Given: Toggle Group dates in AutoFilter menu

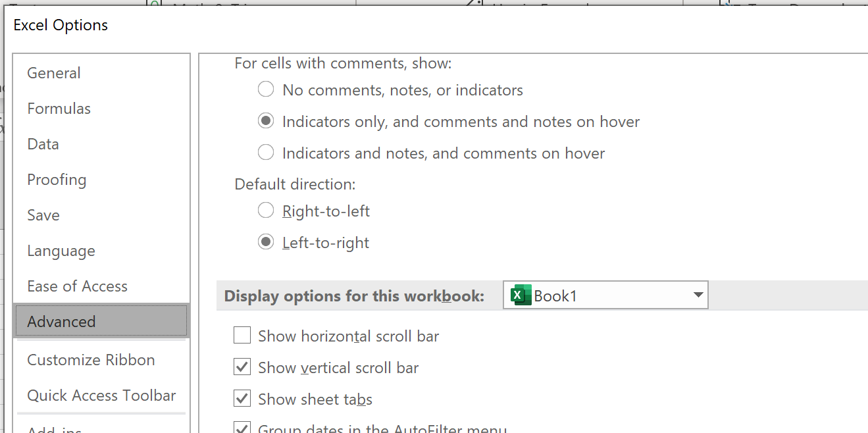Looking at the screenshot, I should pyautogui.click(x=242, y=428).
